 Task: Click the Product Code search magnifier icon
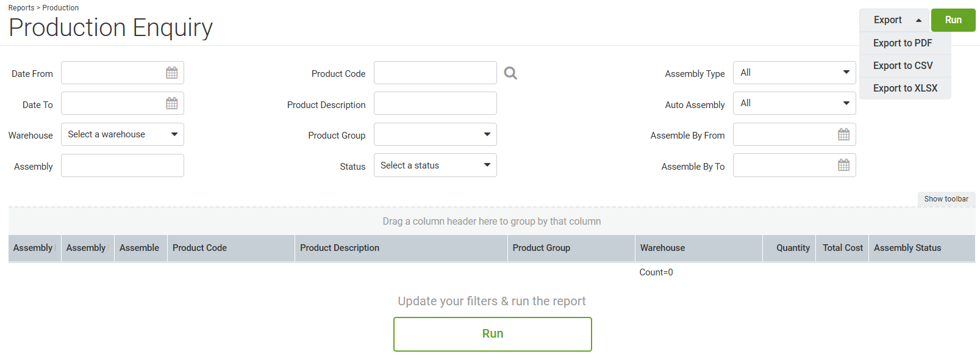(x=510, y=73)
